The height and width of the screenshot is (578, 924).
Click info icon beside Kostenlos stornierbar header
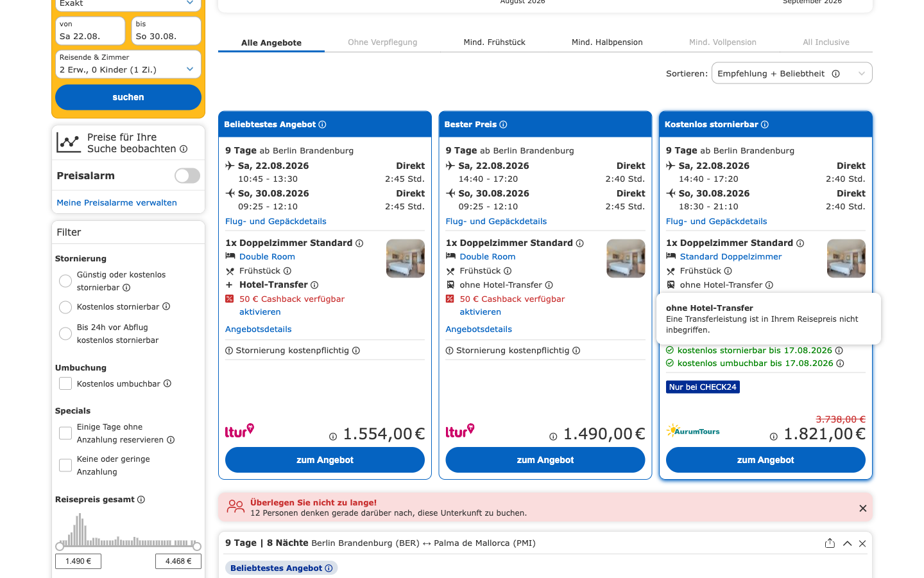click(765, 125)
